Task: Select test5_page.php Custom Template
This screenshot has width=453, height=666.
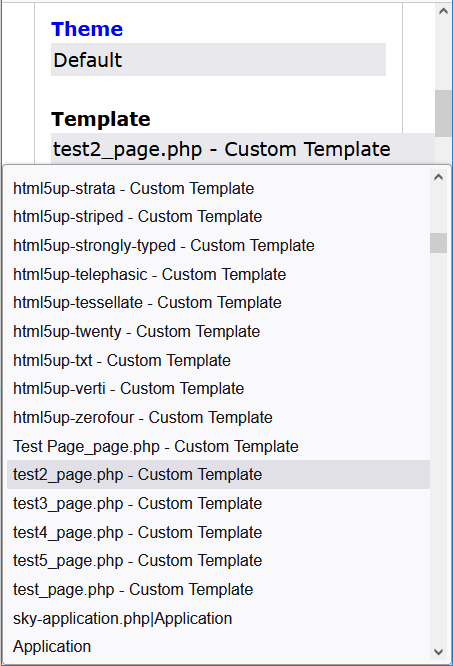Action: (x=218, y=561)
